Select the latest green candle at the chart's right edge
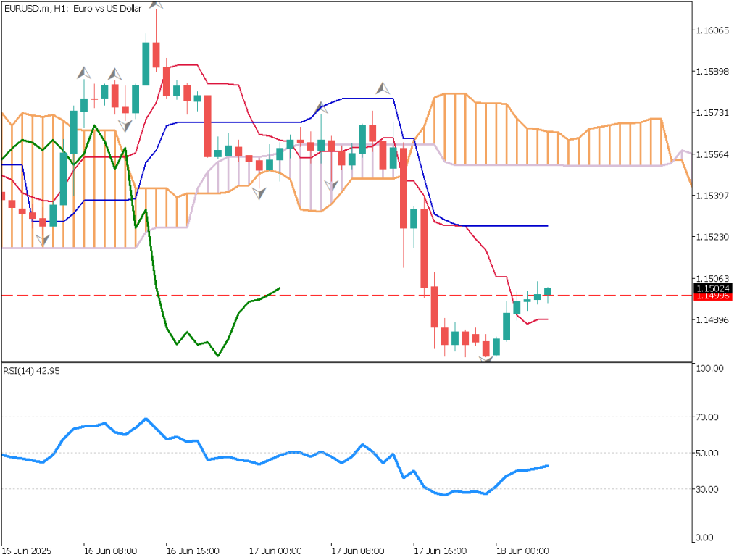This screenshot has width=742, height=560. pyautogui.click(x=548, y=291)
